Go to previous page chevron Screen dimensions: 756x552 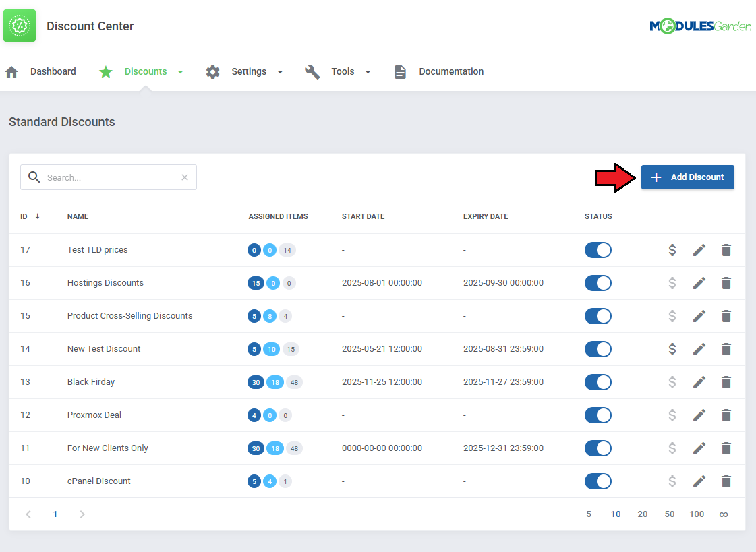pyautogui.click(x=28, y=514)
